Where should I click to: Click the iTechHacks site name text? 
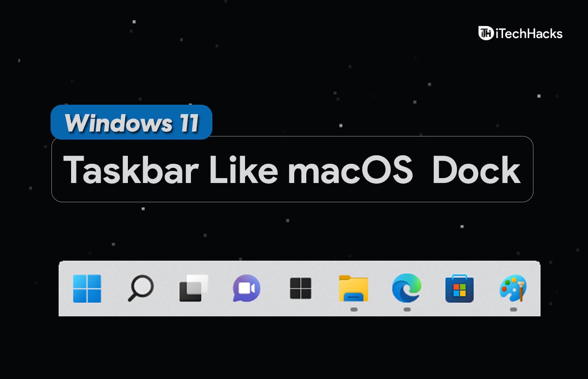530,32
